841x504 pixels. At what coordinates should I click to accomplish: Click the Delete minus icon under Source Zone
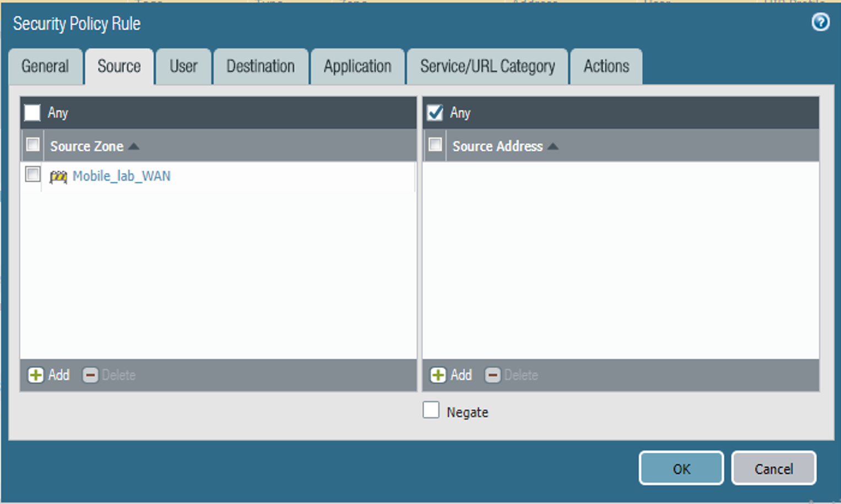click(x=91, y=375)
